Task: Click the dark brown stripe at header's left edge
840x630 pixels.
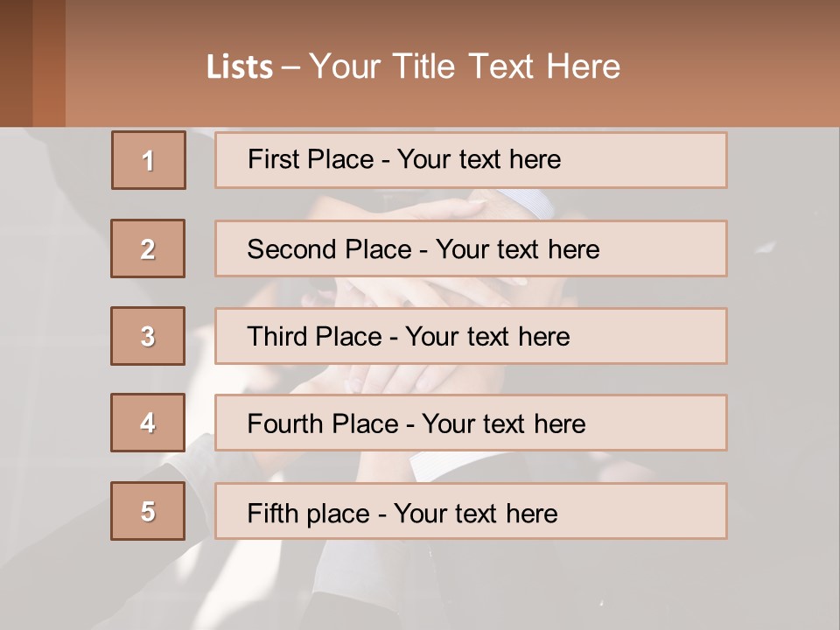Action: click(16, 63)
